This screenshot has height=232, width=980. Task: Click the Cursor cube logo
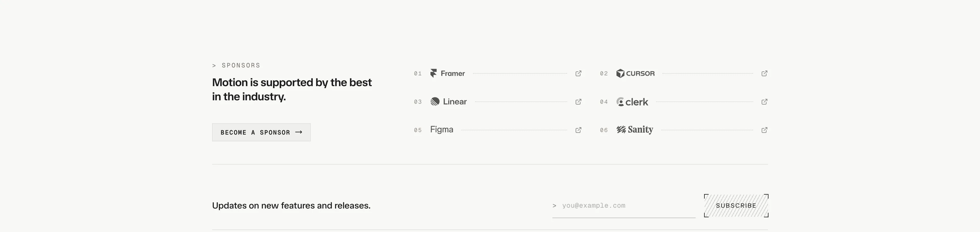point(620,73)
